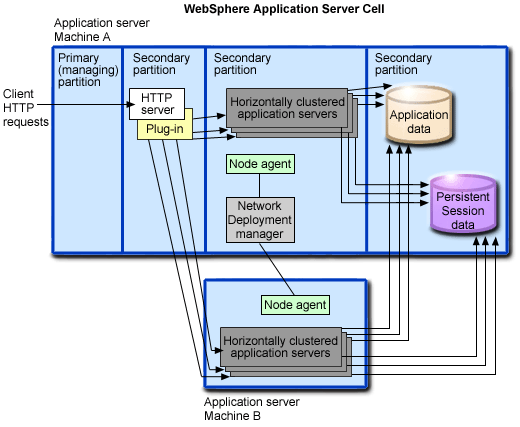520x427 pixels.
Task: Click the Application server Machine A label
Action: (102, 30)
